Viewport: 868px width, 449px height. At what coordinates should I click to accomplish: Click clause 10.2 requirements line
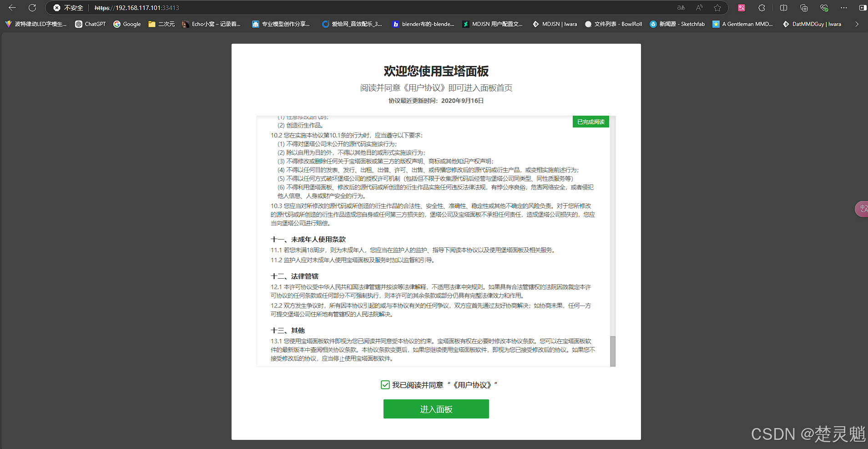pyautogui.click(x=347, y=135)
